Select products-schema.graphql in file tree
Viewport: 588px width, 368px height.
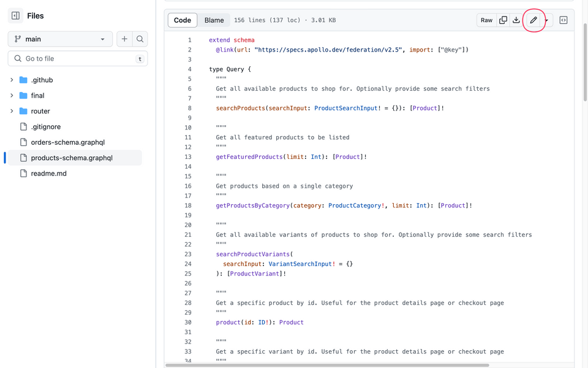point(72,158)
